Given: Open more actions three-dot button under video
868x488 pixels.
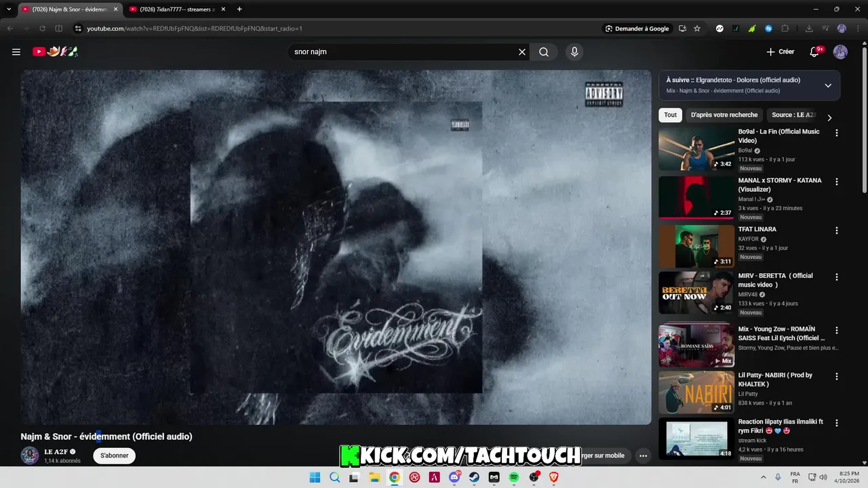Looking at the screenshot, I should [643, 455].
